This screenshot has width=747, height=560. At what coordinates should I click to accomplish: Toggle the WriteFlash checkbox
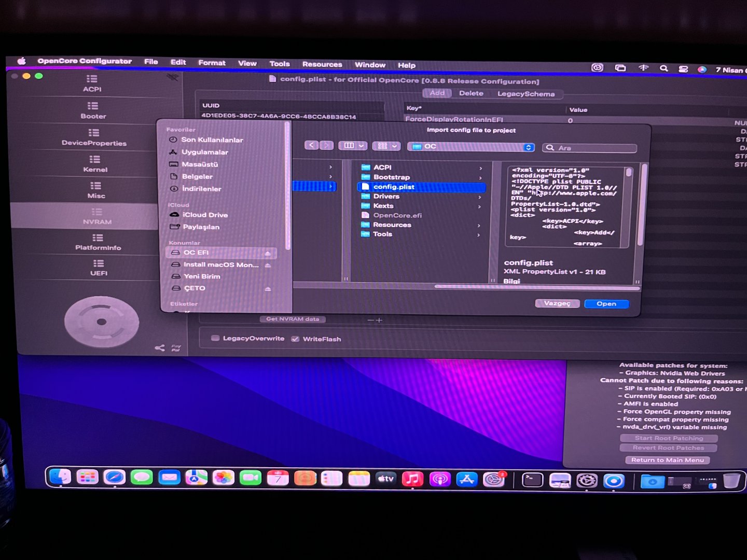(x=295, y=339)
